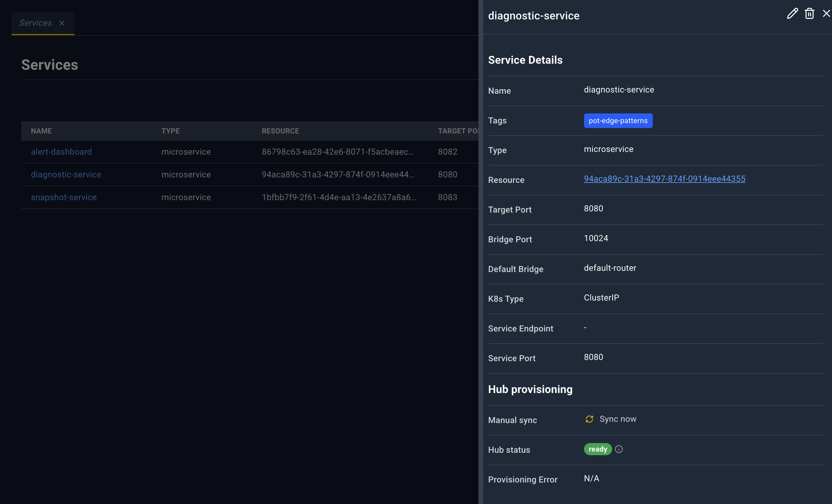Click target port 8082 in the table
832x504 pixels.
coord(448,152)
